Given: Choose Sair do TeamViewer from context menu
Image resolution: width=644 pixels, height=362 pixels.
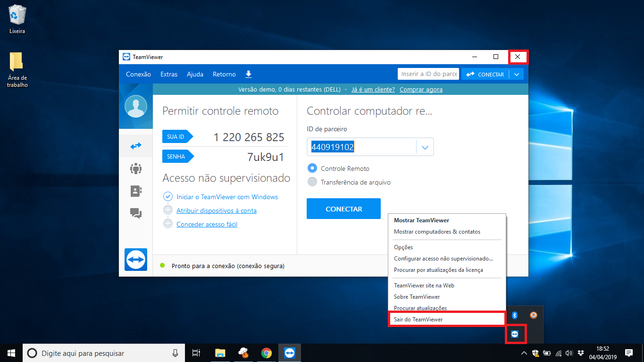Looking at the screenshot, I should (x=418, y=320).
